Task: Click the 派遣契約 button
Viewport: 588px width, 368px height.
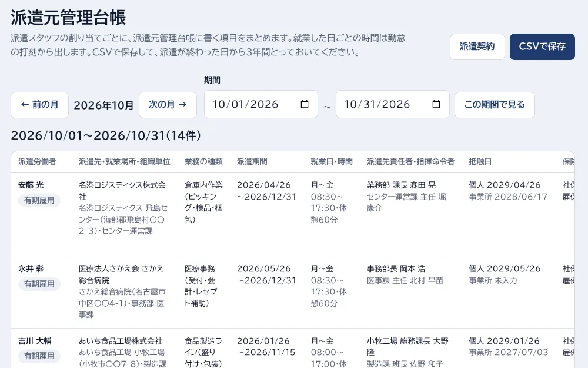Action: [x=477, y=47]
